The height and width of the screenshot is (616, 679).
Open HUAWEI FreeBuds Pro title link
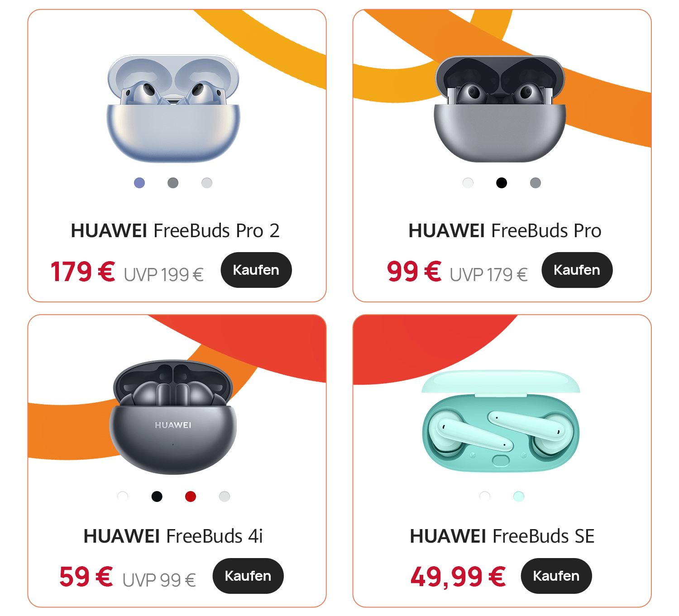[x=505, y=230]
